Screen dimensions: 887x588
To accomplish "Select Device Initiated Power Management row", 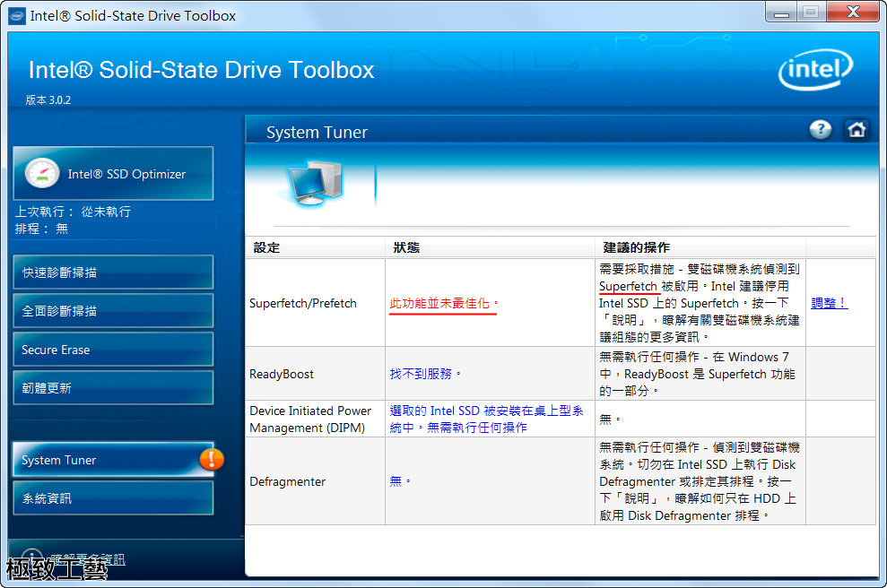I will click(310, 419).
